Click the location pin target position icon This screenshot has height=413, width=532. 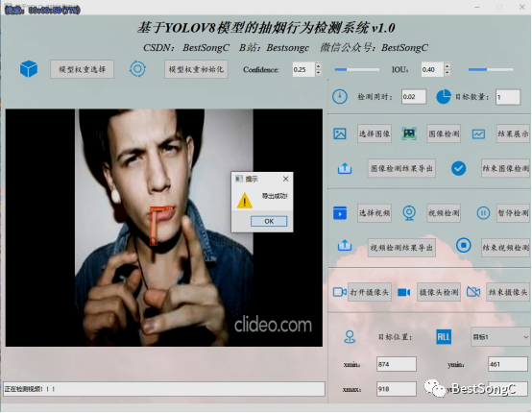[350, 337]
